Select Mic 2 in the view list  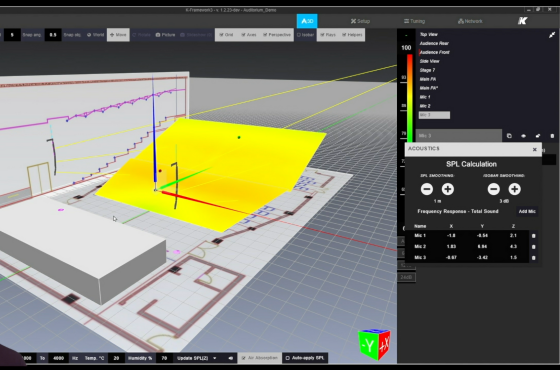click(425, 106)
